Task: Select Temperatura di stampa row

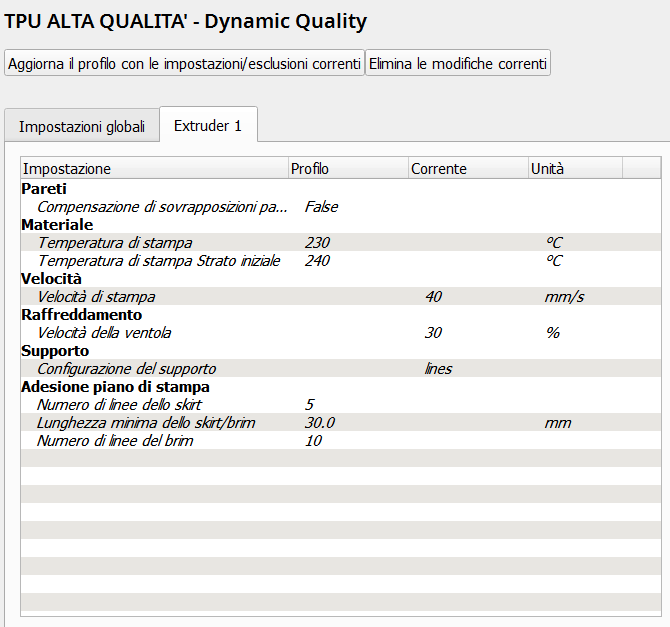Action: (x=341, y=242)
